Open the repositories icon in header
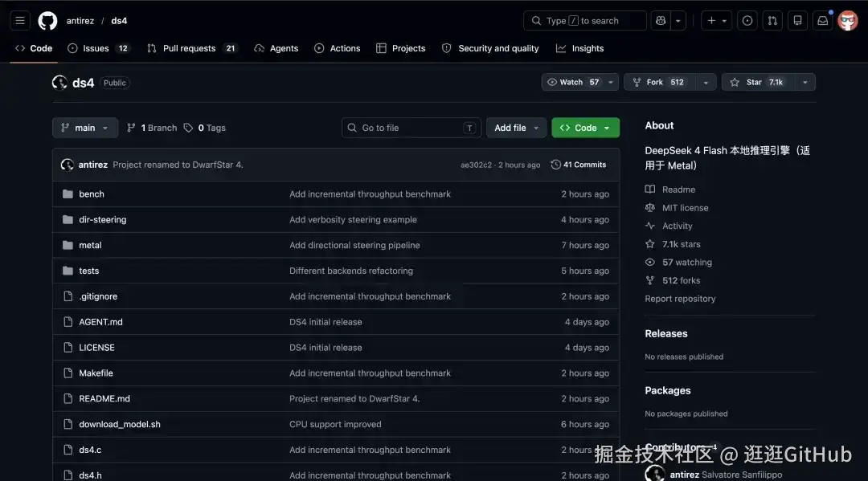868x481 pixels. 798,20
